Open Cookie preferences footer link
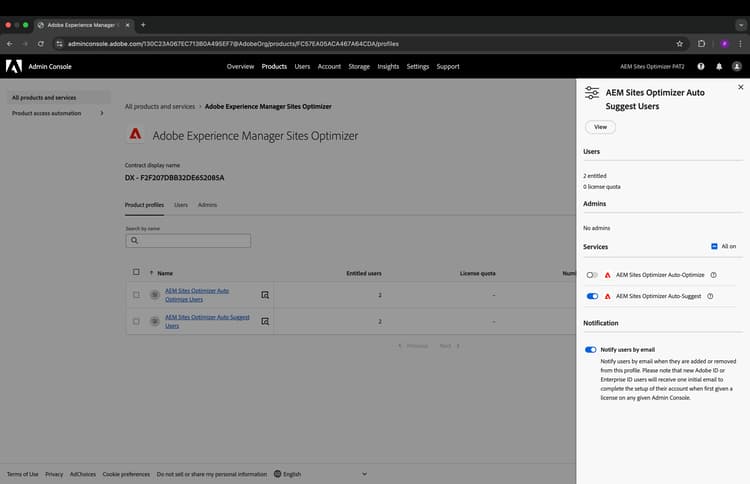This screenshot has width=750, height=484. pos(126,474)
